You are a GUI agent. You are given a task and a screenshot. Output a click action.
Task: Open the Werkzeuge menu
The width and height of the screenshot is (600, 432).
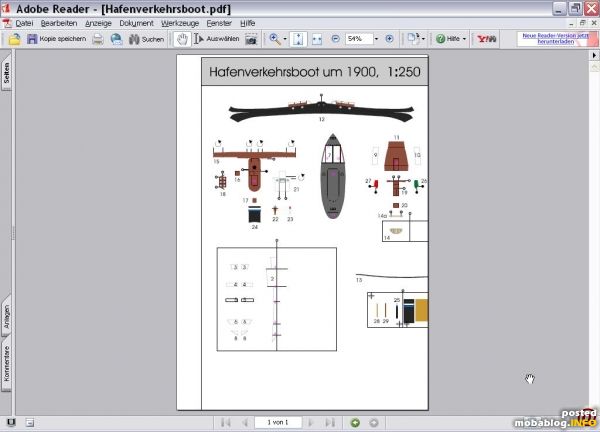click(x=180, y=23)
